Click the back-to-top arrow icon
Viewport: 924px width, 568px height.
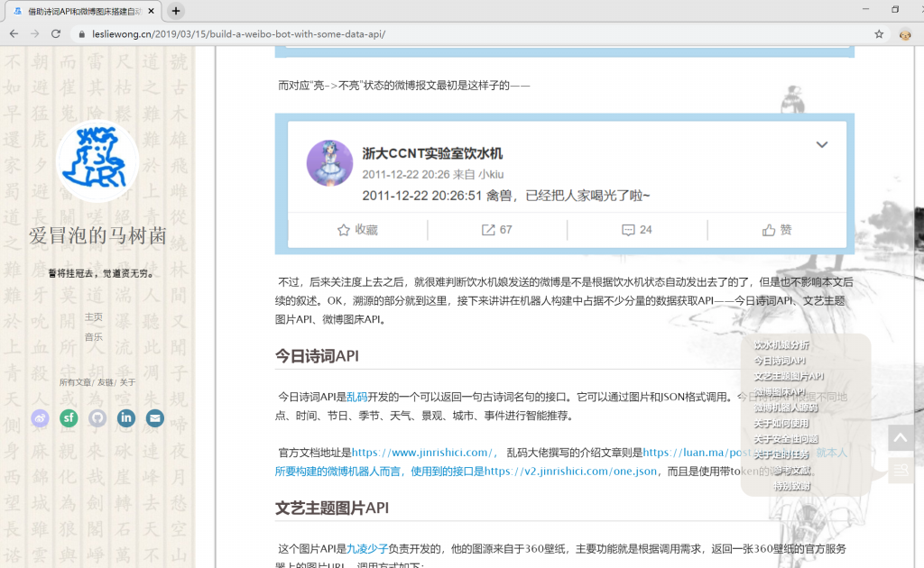pyautogui.click(x=901, y=437)
